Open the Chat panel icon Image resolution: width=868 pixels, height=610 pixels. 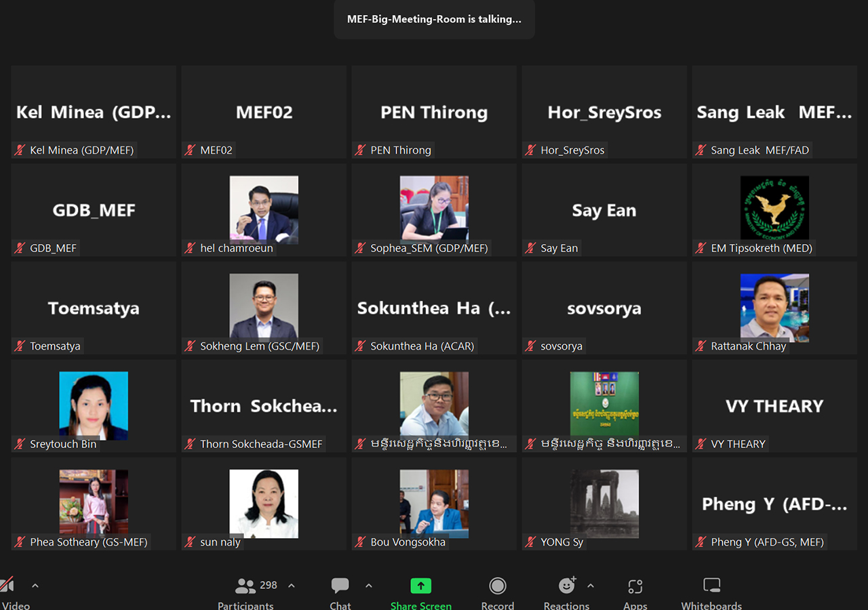click(x=340, y=586)
